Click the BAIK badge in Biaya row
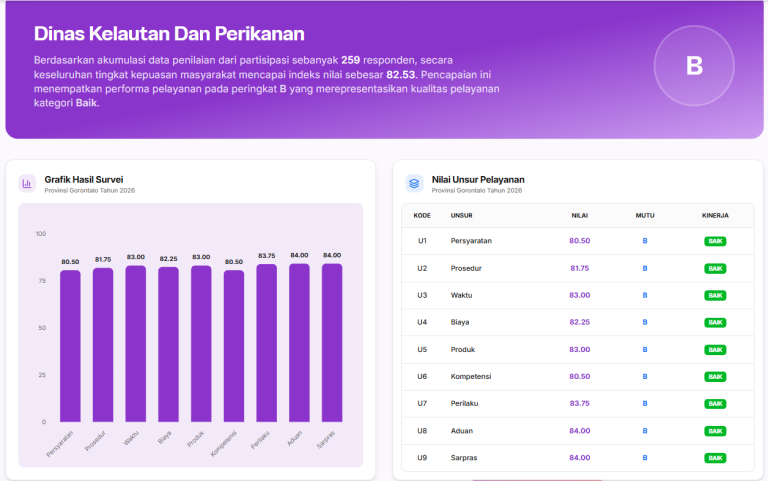 coord(715,323)
